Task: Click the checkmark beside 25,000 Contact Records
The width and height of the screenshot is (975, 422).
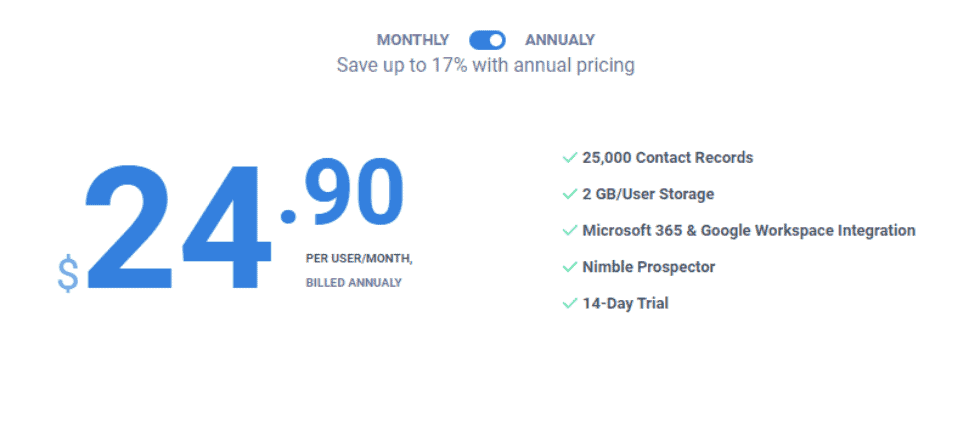Action: 570,158
